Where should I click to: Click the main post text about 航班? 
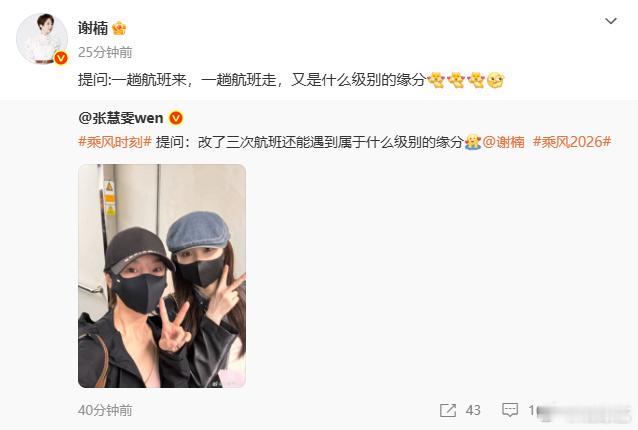click(251, 80)
